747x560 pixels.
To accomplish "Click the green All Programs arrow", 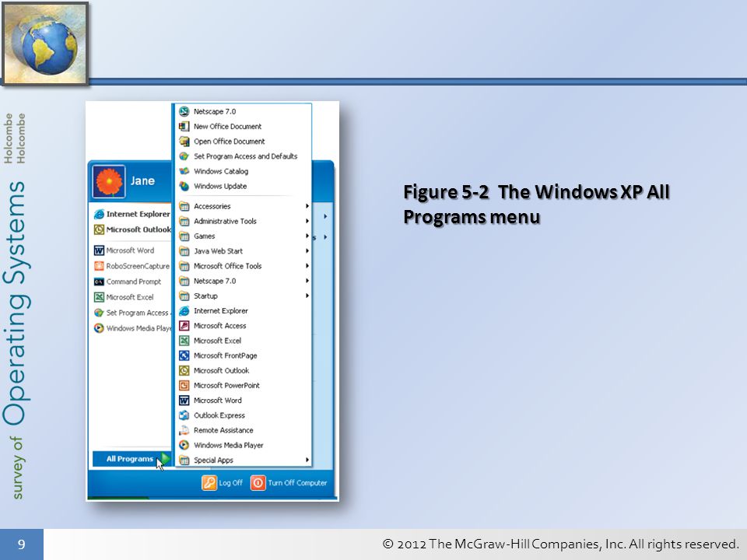I will tap(165, 459).
